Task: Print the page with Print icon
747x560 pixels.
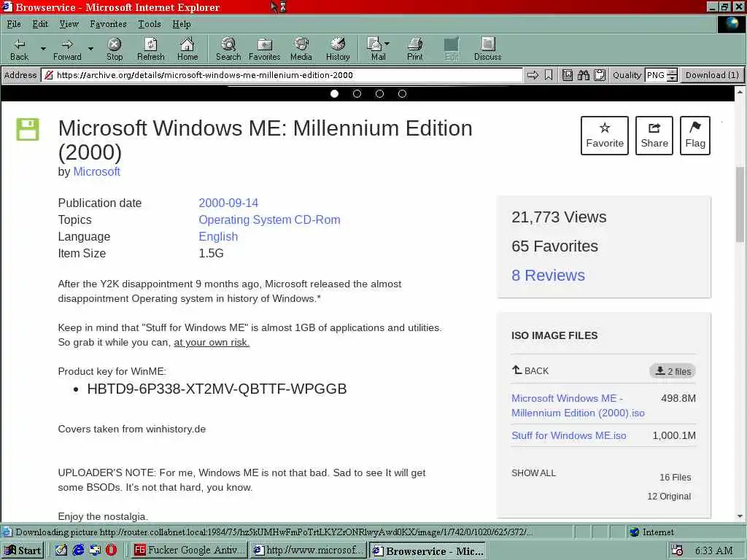Action: [414, 49]
